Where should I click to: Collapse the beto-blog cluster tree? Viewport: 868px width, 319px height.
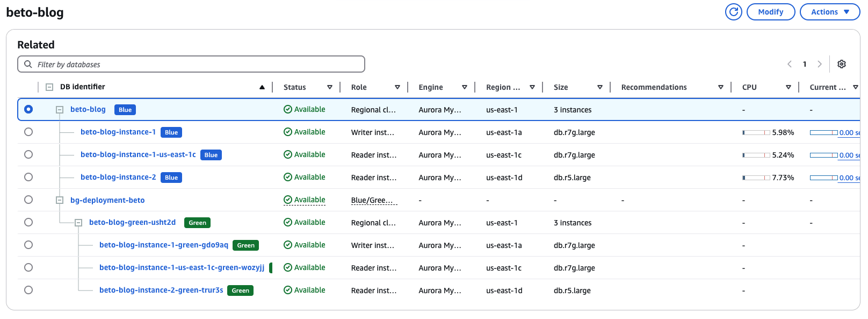tap(60, 110)
